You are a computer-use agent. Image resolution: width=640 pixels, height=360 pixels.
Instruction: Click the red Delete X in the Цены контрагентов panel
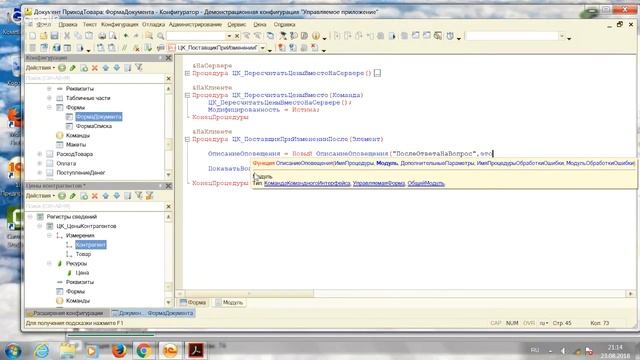point(95,196)
